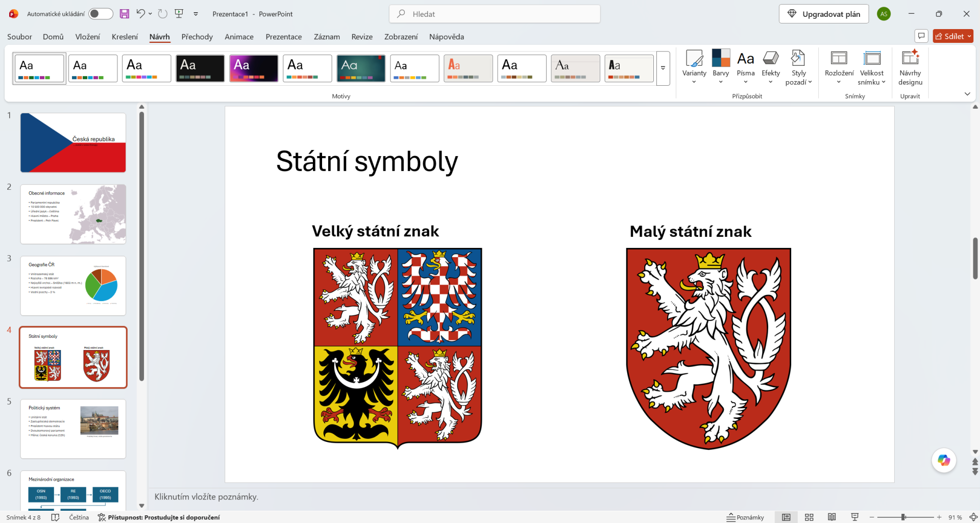This screenshot has height=523, width=980.
Task: Select slide 5 Politický systém thumbnail
Action: pos(73,429)
